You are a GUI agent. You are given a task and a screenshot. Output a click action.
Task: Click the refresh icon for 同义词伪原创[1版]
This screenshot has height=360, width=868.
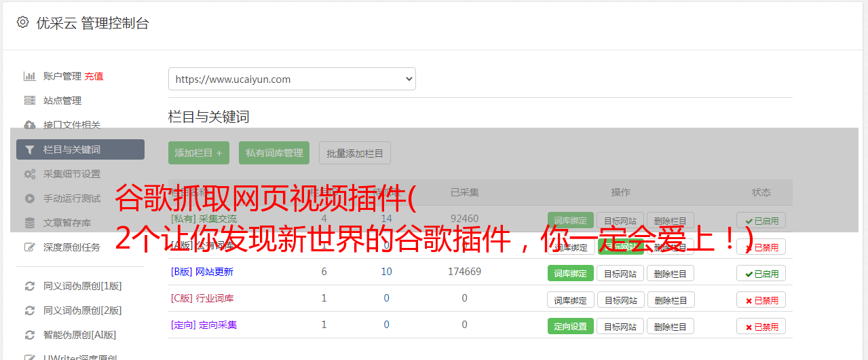click(29, 286)
